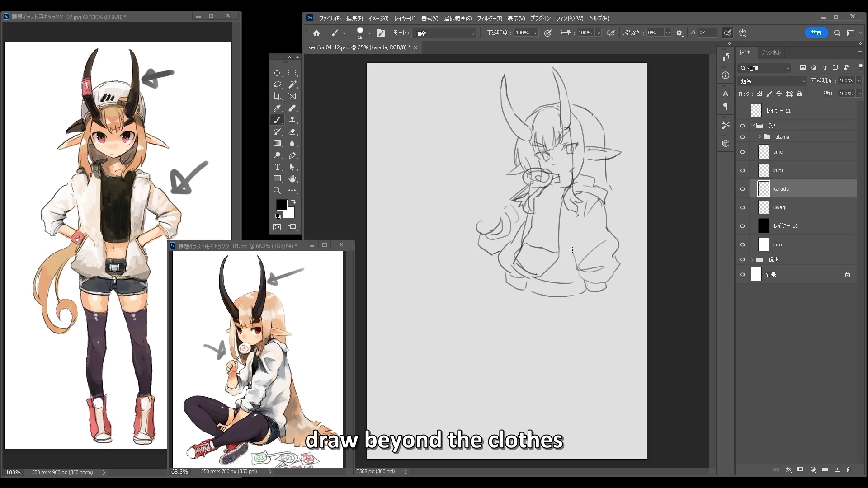Select the Hand tool
Screen dimensions: 868x488
292,179
